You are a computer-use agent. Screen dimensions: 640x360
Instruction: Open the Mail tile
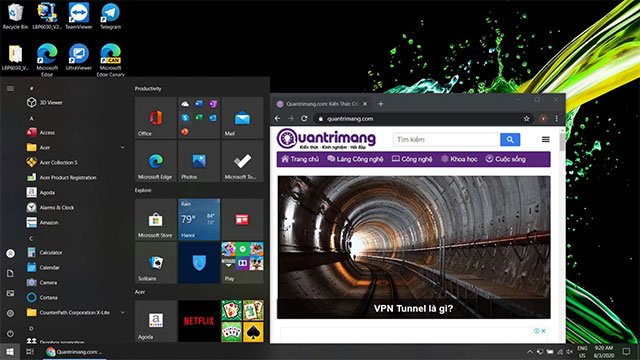coord(242,118)
